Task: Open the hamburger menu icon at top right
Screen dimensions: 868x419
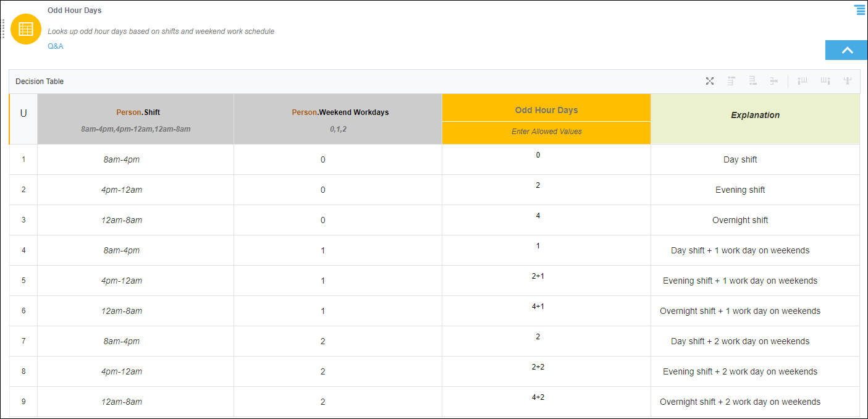Action: point(859,10)
